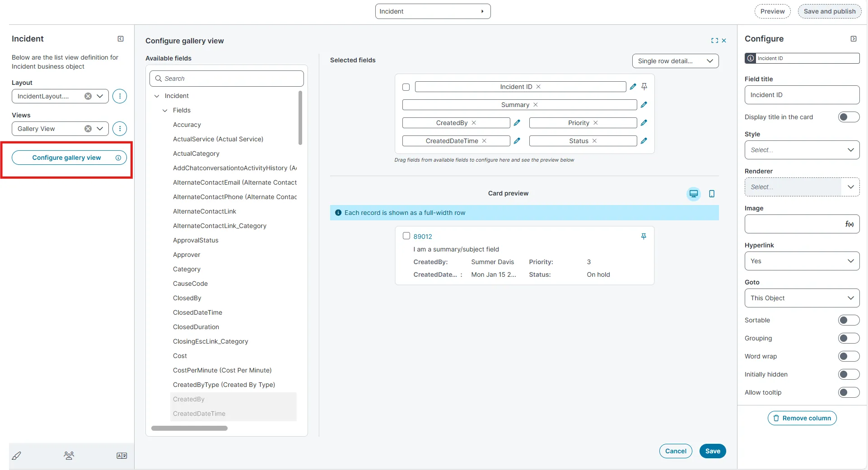Image resolution: width=868 pixels, height=470 pixels.
Task: Enable the Grouping switch
Action: 849,338
